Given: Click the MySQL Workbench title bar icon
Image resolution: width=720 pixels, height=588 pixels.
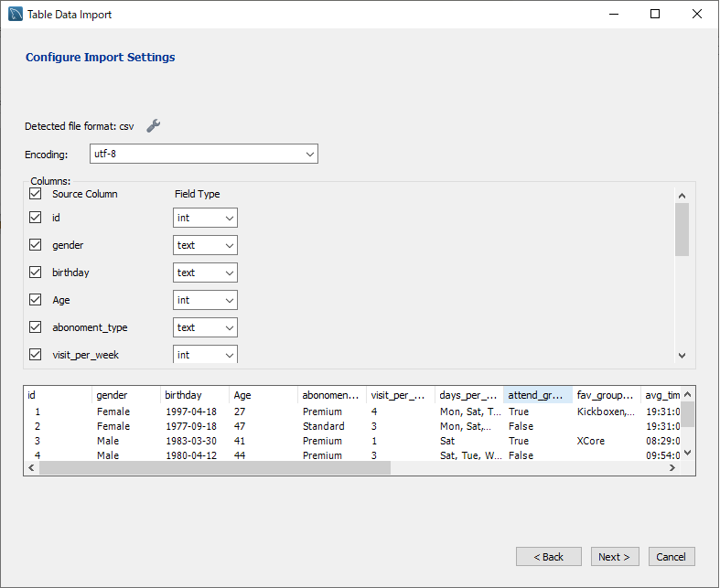Looking at the screenshot, I should pos(16,15).
